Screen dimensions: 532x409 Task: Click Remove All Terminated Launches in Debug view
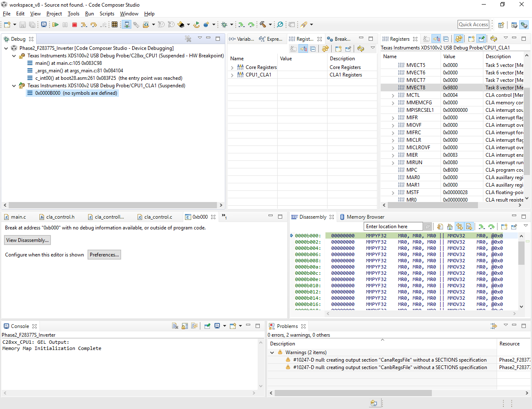pos(188,39)
